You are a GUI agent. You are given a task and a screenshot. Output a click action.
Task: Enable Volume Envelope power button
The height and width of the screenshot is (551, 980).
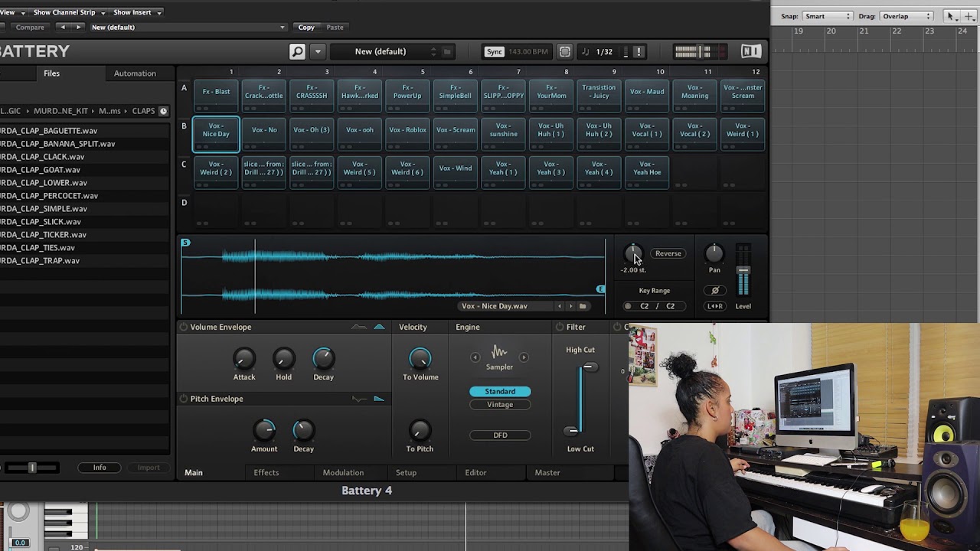coord(184,327)
